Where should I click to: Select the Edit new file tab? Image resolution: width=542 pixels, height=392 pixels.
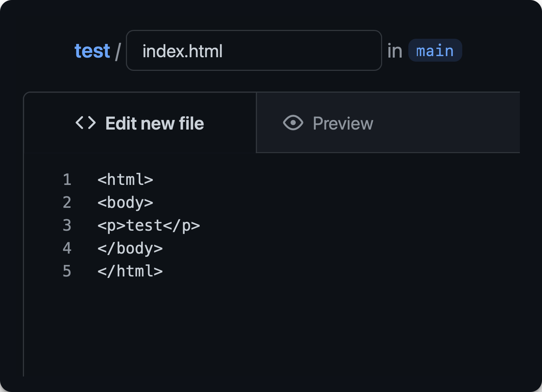click(154, 123)
